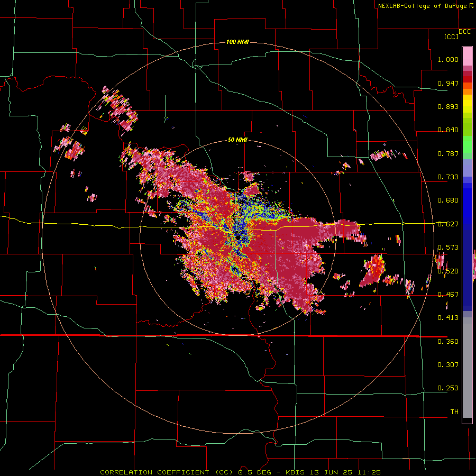Image resolution: width=476 pixels, height=476 pixels.
Task: Click the 0.467 legend value
Action: pyautogui.click(x=448, y=295)
